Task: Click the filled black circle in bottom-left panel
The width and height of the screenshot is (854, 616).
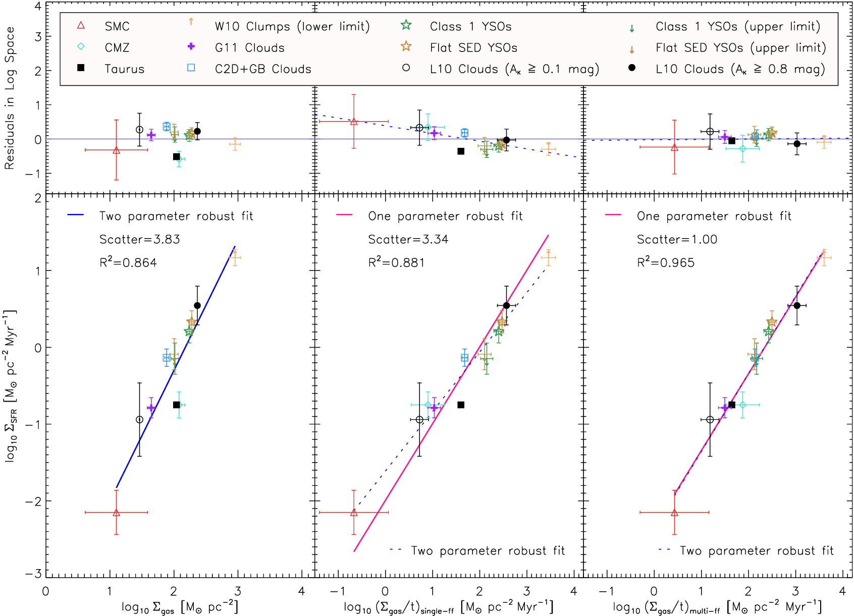Action: [197, 305]
